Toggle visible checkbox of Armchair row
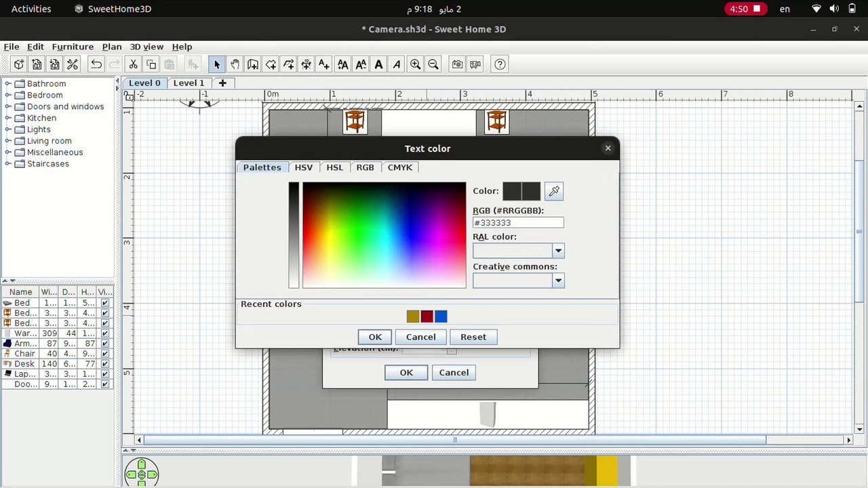Viewport: 868px width, 488px height. (104, 344)
